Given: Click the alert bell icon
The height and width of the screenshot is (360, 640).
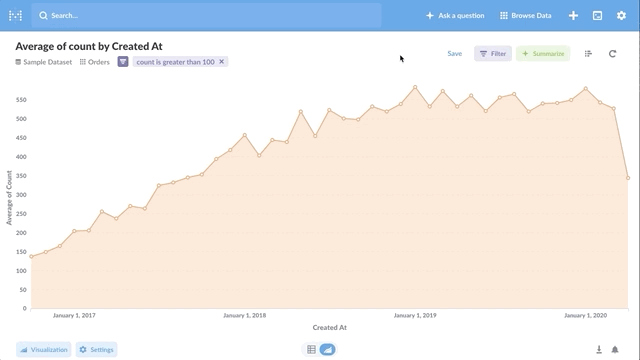Looking at the screenshot, I should (615, 349).
